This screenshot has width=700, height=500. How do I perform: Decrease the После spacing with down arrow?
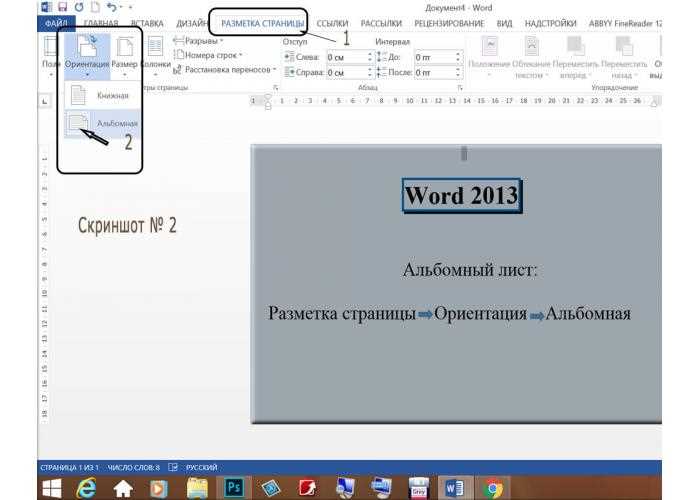458,75
